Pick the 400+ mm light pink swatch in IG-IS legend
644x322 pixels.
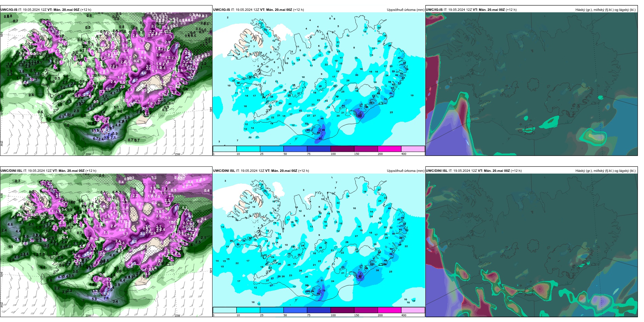coord(413,149)
